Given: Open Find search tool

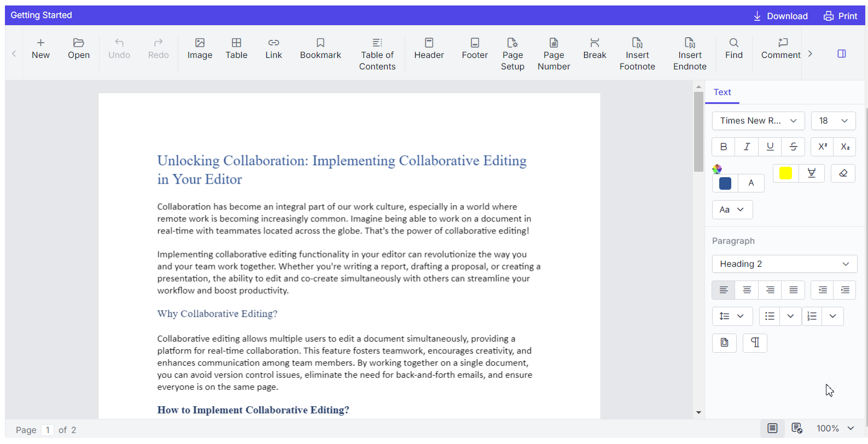Looking at the screenshot, I should pyautogui.click(x=734, y=49).
